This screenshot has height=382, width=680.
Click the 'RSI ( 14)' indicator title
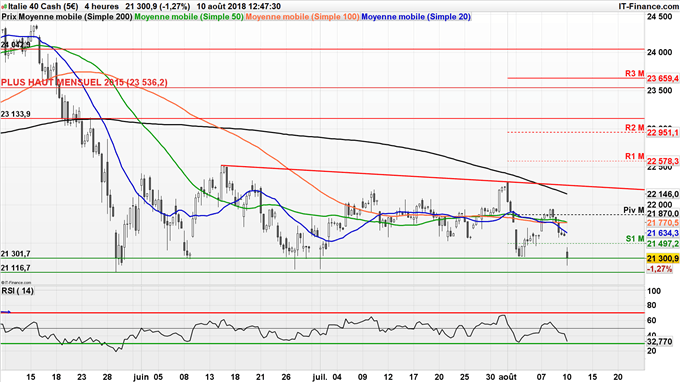[17, 291]
